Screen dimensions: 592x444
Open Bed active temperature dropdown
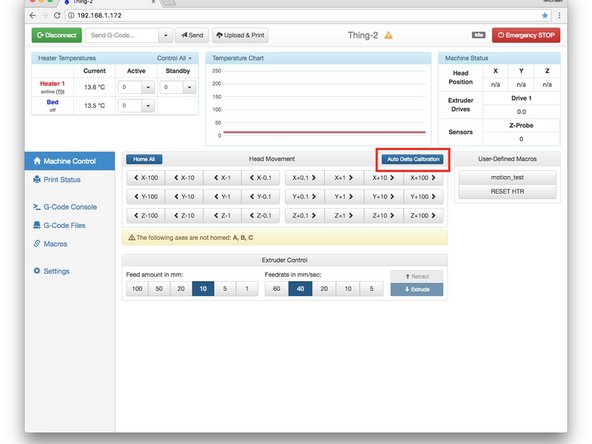pos(148,106)
